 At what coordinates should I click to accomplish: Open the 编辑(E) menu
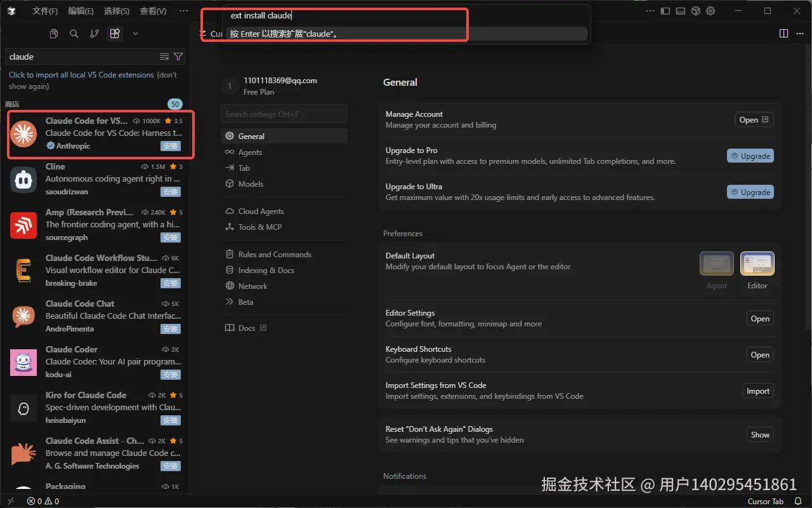coord(81,11)
